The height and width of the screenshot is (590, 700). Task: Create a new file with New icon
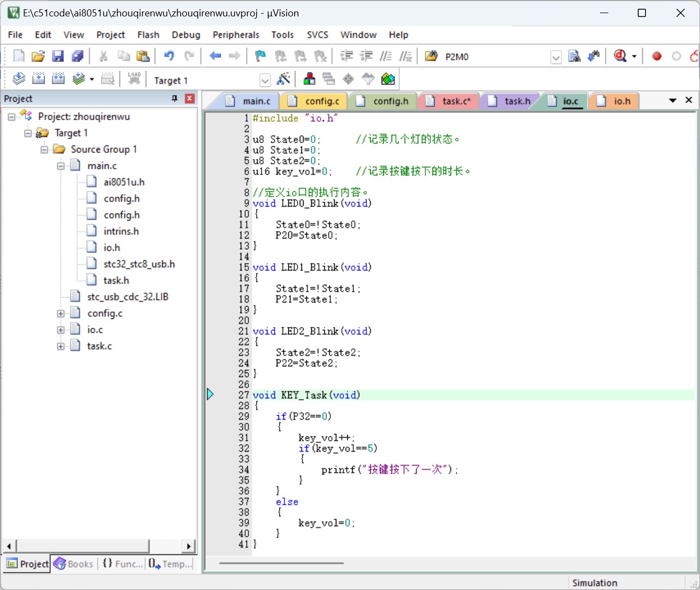pos(19,56)
